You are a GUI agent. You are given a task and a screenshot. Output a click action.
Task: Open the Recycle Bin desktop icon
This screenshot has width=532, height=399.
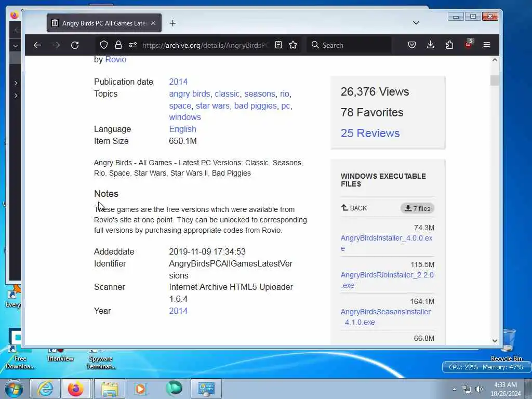click(507, 345)
